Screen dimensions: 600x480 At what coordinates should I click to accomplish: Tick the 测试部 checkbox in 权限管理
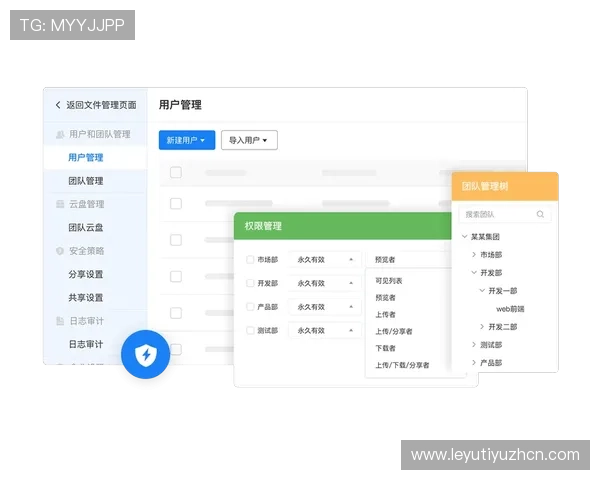pyautogui.click(x=250, y=330)
